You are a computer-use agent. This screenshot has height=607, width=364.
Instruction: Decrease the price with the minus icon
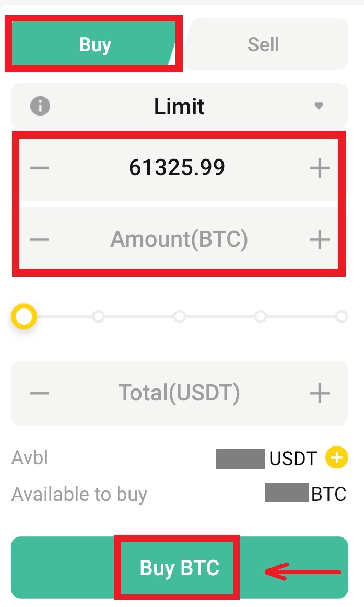pyautogui.click(x=40, y=168)
